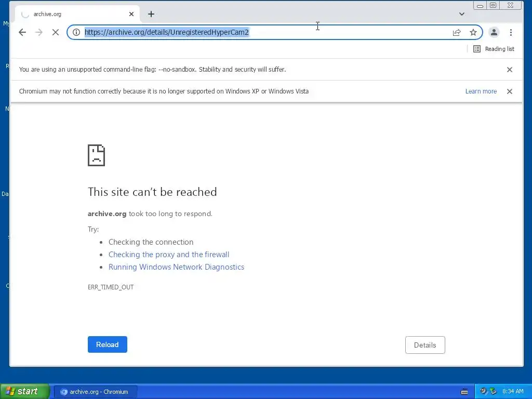Click the sad page error icon

[96, 155]
